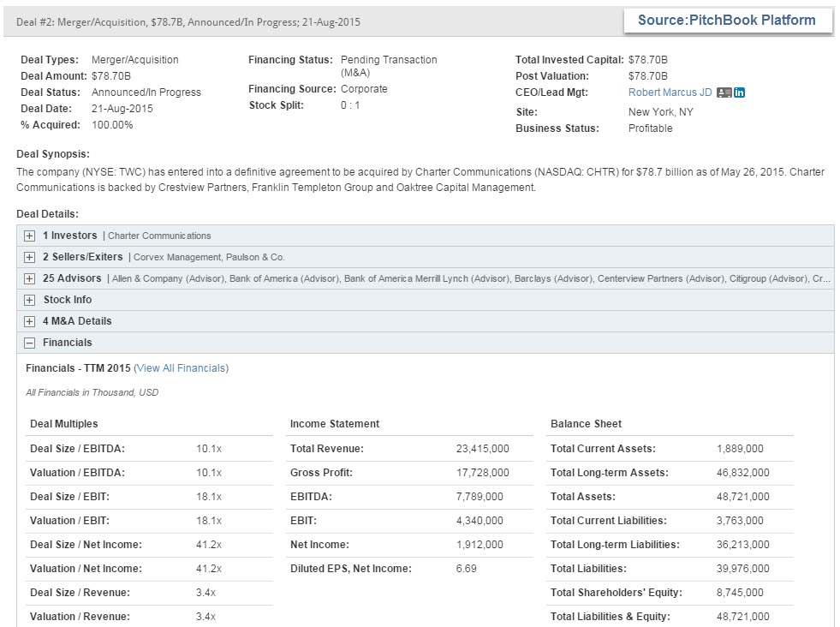
Task: Open the contact card icon beside Robert Marcus JD
Action: point(724,93)
